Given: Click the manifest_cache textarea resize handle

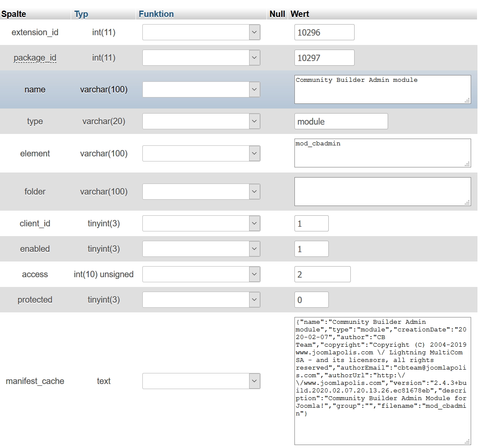Looking at the screenshot, I should [467, 442].
